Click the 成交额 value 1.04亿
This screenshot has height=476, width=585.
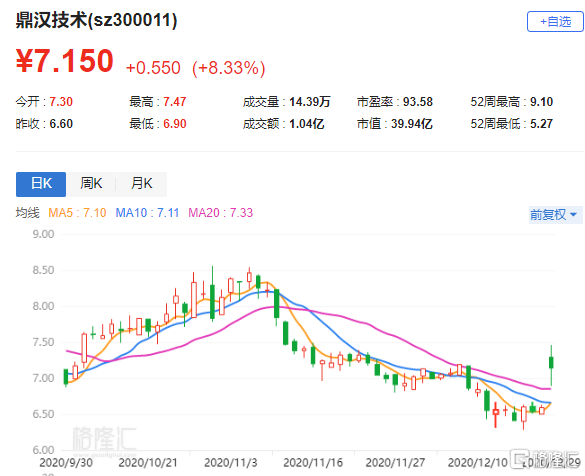[307, 123]
